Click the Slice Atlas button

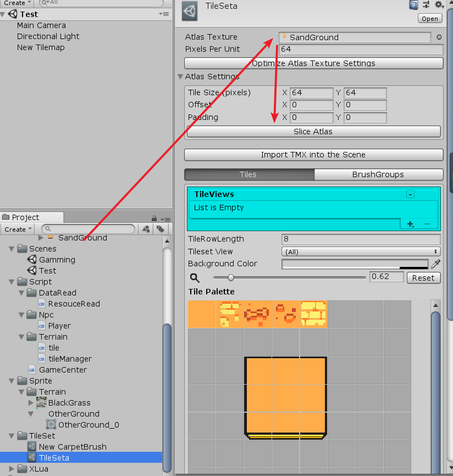pyautogui.click(x=313, y=132)
